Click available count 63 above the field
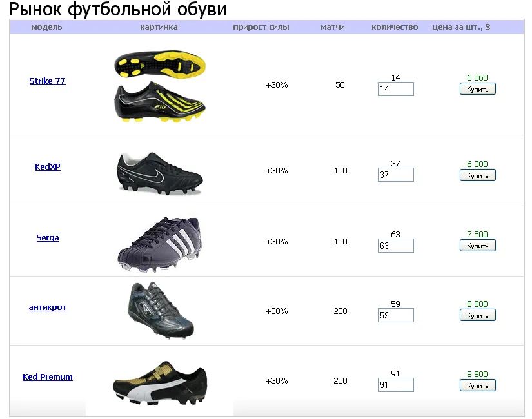This screenshot has width=532, height=419. pyautogui.click(x=395, y=235)
